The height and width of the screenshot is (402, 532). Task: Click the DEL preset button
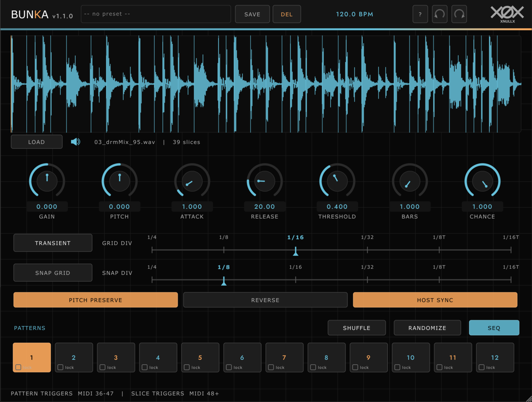[x=287, y=14]
